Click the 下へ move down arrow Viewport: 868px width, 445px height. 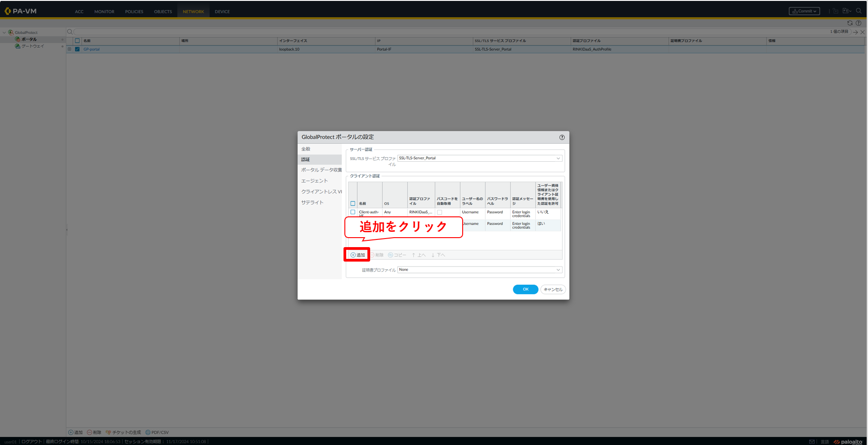point(438,255)
